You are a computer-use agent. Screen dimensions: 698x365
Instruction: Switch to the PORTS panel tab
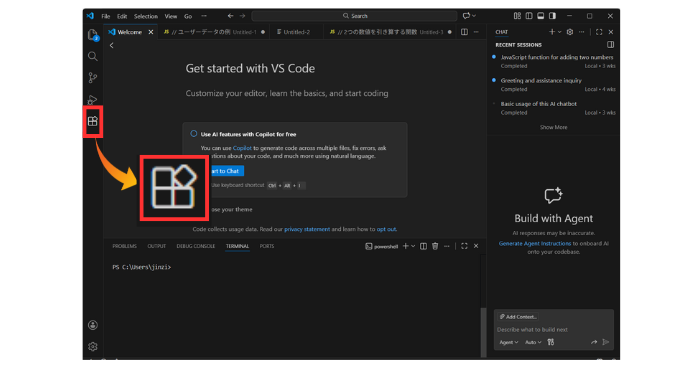click(x=267, y=246)
